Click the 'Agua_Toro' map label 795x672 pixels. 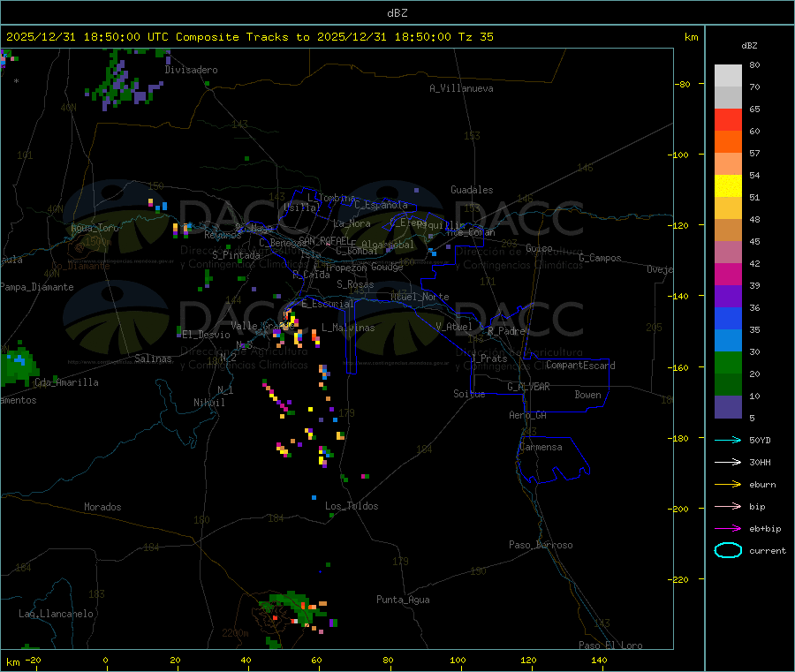tap(95, 228)
